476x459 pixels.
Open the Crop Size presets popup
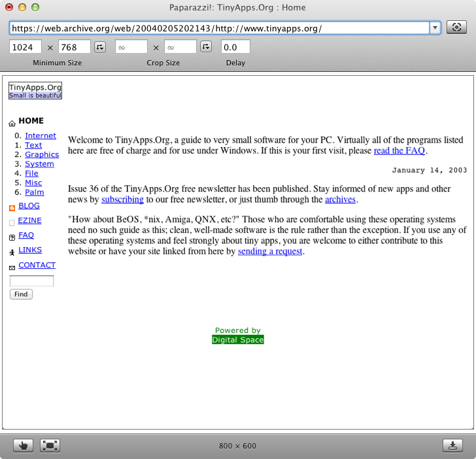[x=205, y=47]
